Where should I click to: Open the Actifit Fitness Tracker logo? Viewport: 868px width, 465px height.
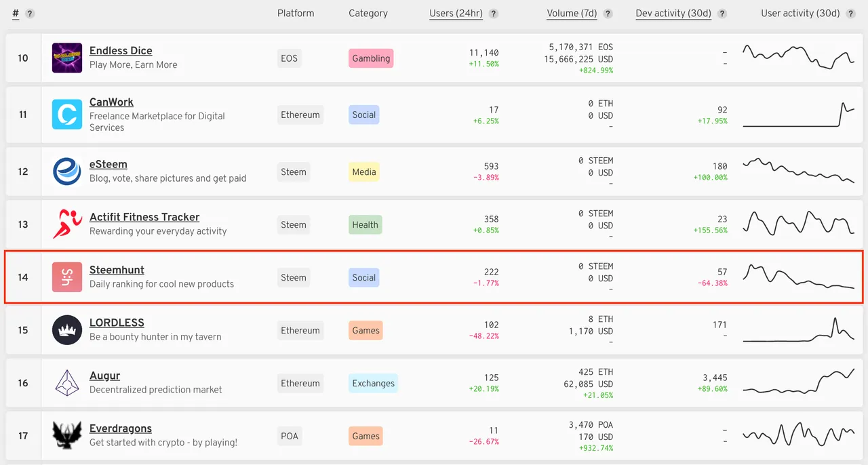[67, 224]
